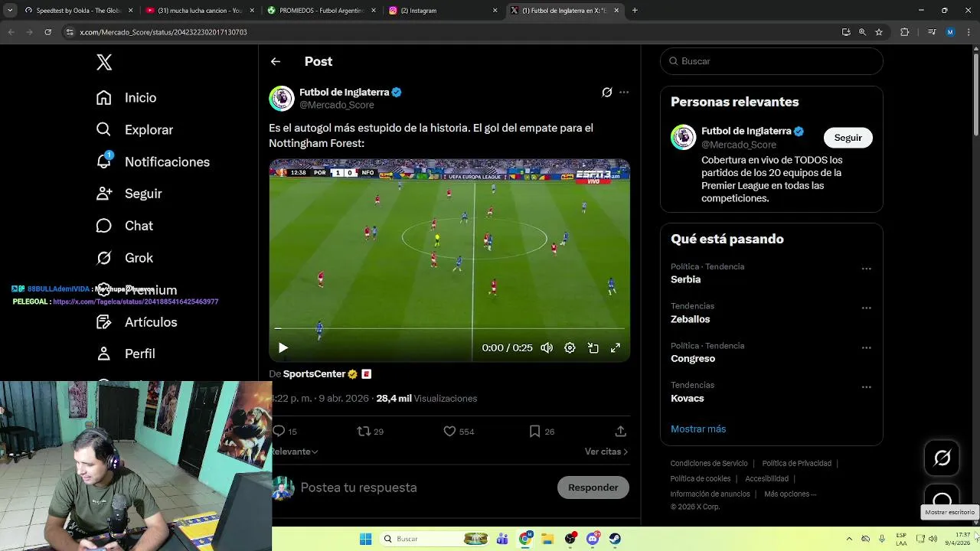Open the floating Grok button
Image resolution: width=980 pixels, height=551 pixels.
coord(942,458)
